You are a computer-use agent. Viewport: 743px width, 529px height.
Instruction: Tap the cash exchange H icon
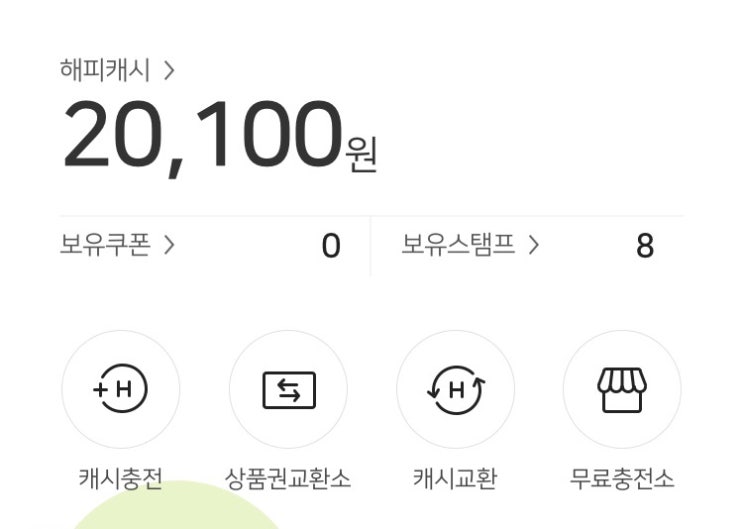click(x=455, y=389)
